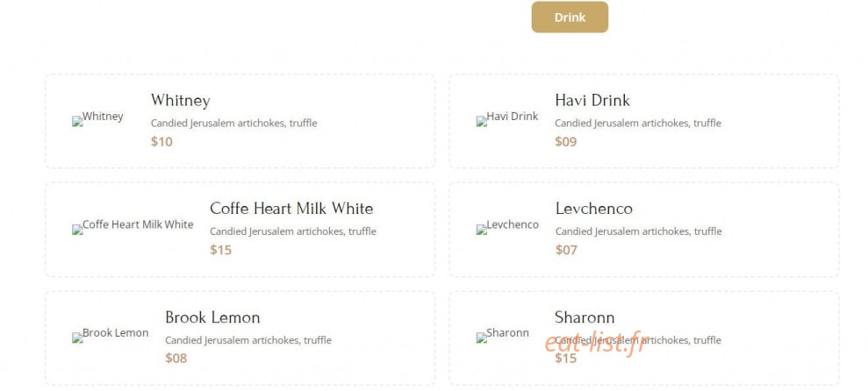The height and width of the screenshot is (391, 868).
Task: Open the Sharonn item title
Action: pyautogui.click(x=585, y=317)
